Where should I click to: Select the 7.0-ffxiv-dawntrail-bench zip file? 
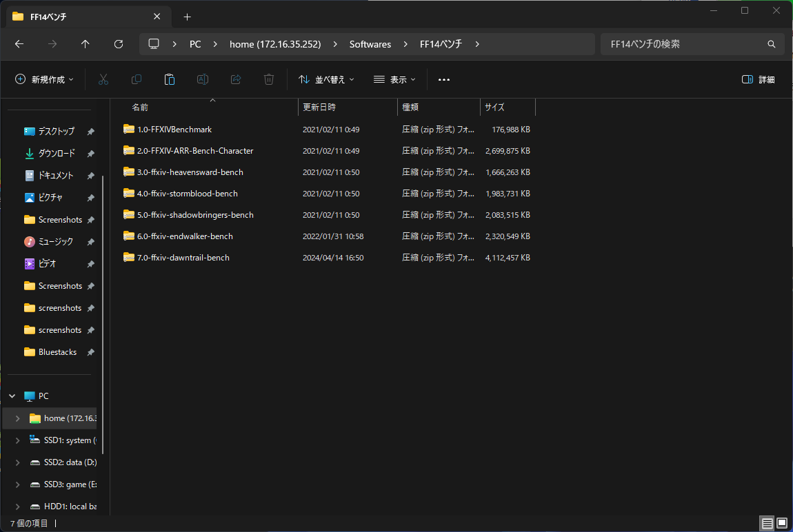click(183, 258)
